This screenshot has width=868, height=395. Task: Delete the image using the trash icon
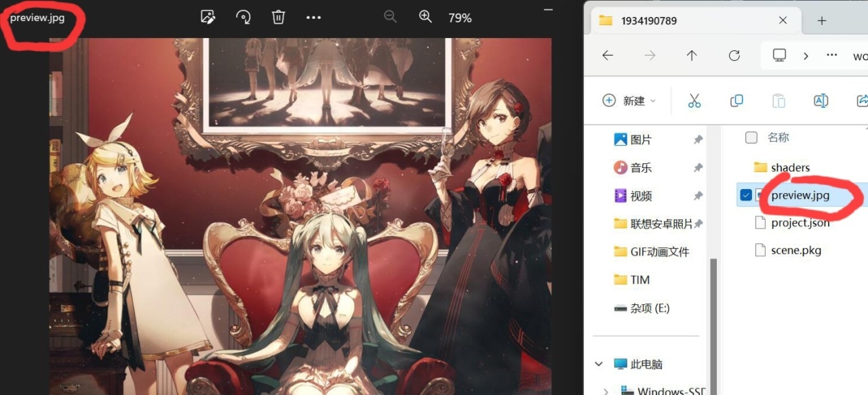[x=278, y=18]
